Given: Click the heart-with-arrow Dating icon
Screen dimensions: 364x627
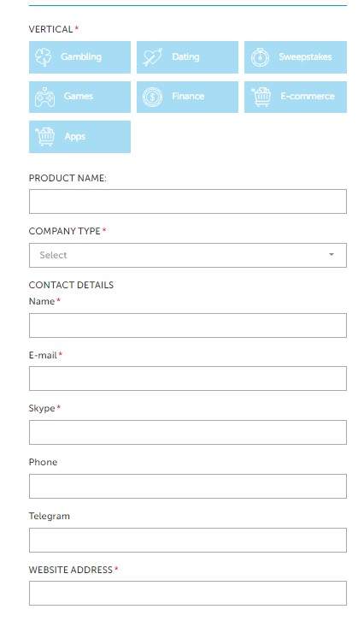Looking at the screenshot, I should 153,57.
